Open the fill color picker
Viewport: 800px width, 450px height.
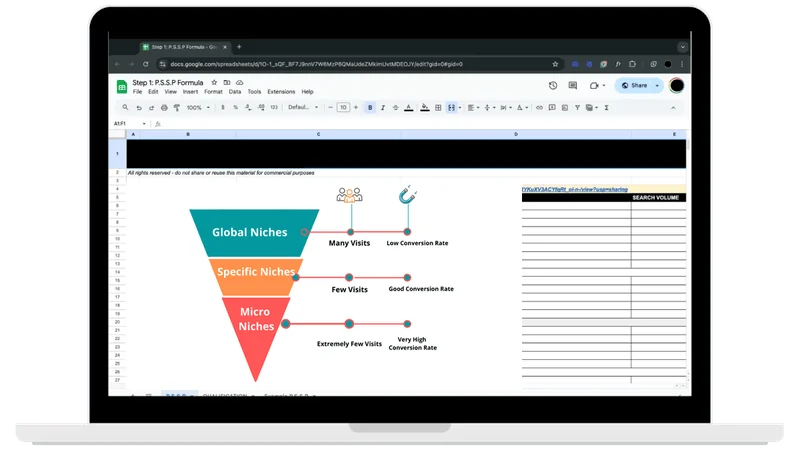coord(424,108)
